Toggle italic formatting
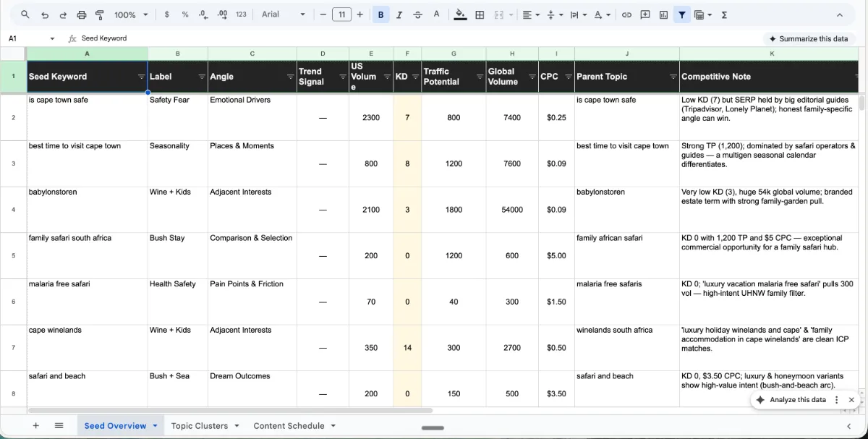This screenshot has width=868, height=439. (x=399, y=14)
